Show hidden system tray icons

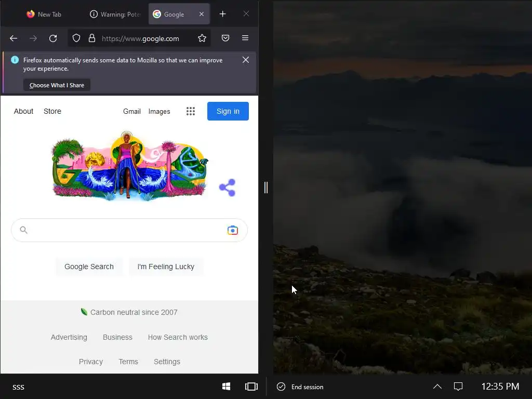pos(437,387)
